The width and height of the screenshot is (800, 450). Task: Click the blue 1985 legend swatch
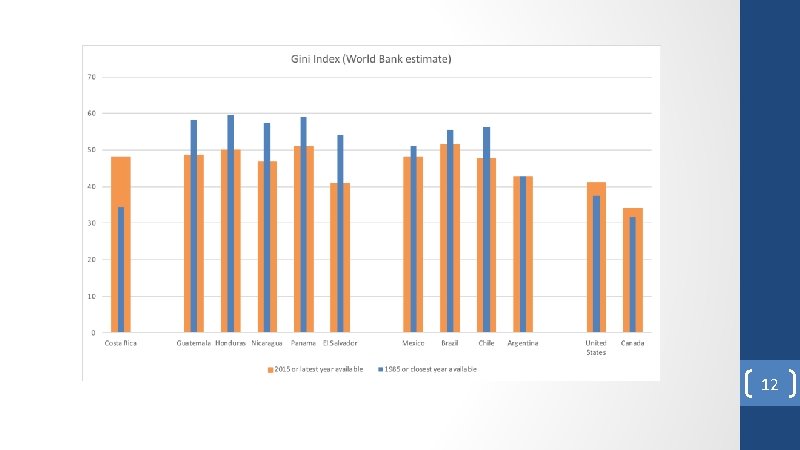[381, 369]
